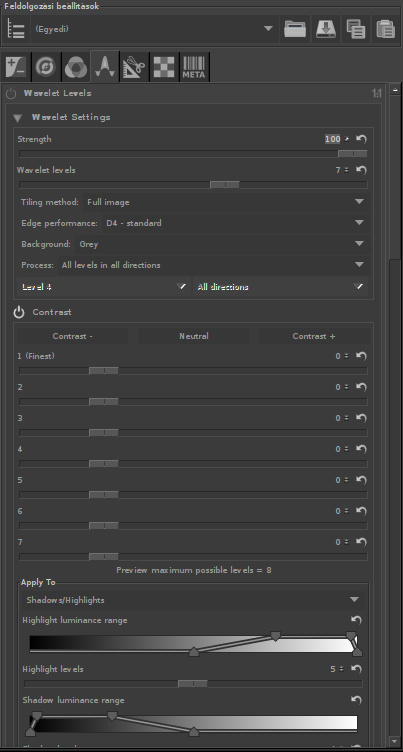Image resolution: width=403 pixels, height=752 pixels.
Task: Open the META metadata tab
Action: point(193,67)
